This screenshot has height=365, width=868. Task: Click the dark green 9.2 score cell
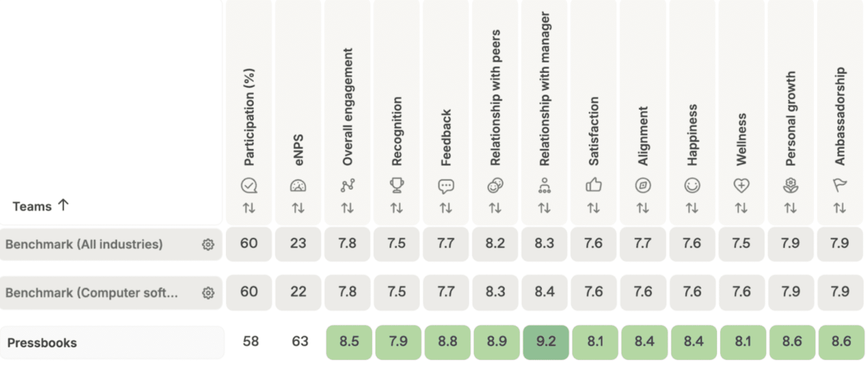[546, 342]
